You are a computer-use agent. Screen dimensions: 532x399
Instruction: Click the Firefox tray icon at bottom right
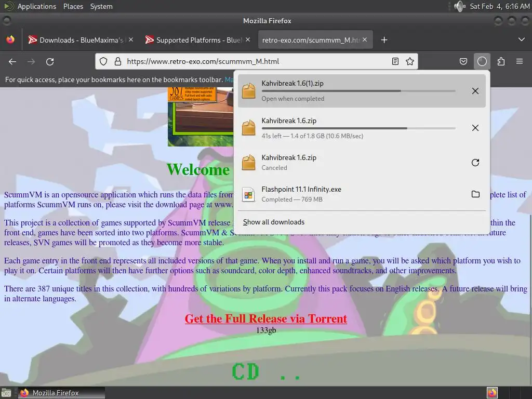[x=492, y=393]
